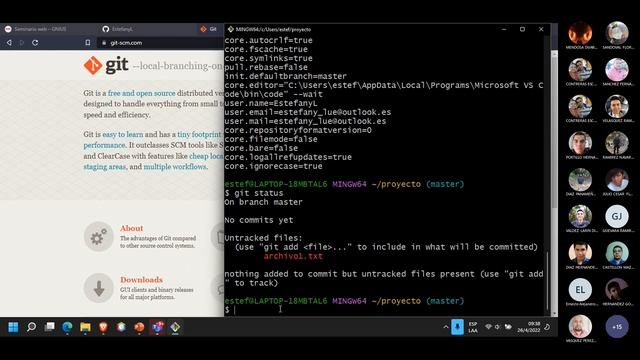Click the Wi-Fi tray icon
Screen dimensions: 640x360
488,327
